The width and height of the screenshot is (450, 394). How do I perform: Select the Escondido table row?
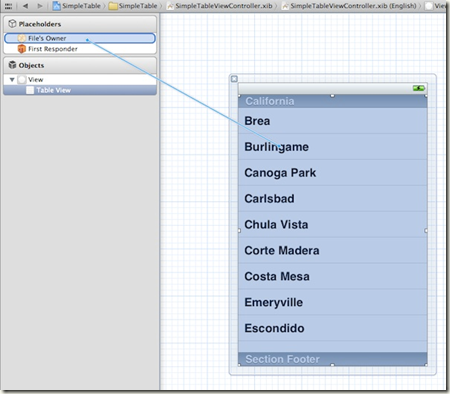coord(333,328)
